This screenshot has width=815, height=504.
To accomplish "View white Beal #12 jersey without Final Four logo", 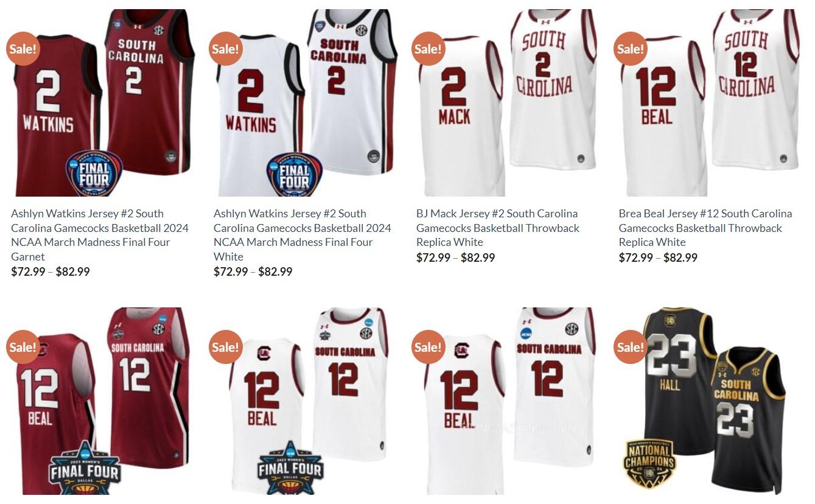I will pos(506,401).
